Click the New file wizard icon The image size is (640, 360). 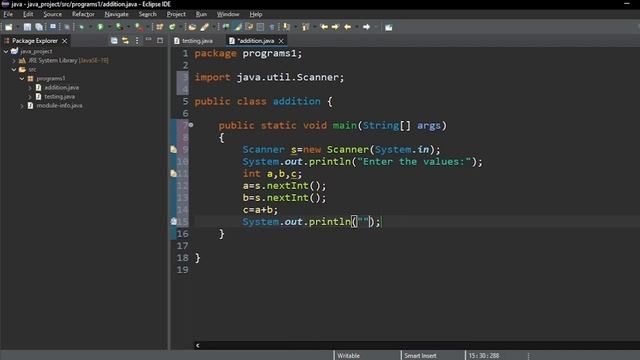[x=9, y=27]
